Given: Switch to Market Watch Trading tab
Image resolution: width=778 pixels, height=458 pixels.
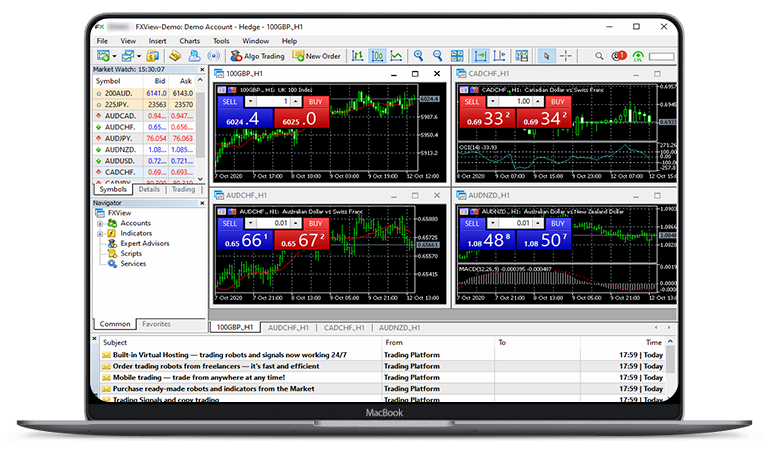Looking at the screenshot, I should click(183, 190).
